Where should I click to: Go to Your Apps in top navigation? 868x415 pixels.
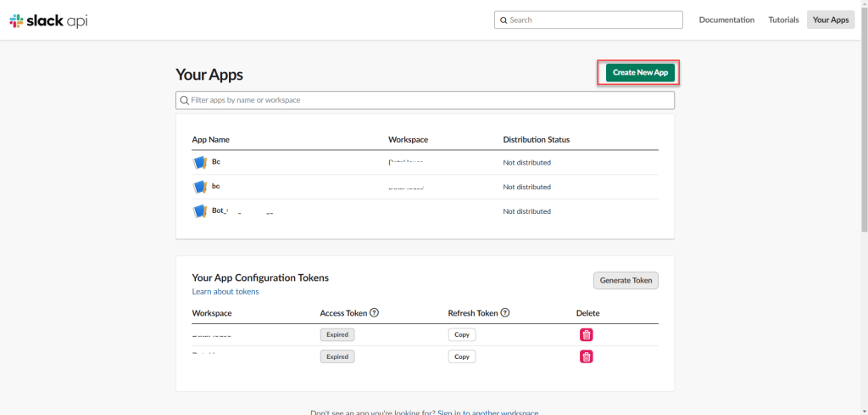coord(831,20)
